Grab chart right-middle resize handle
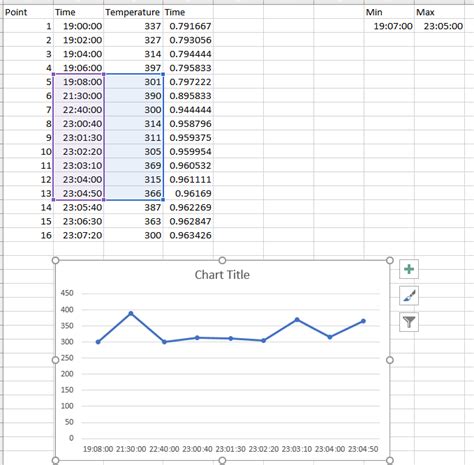The image size is (474, 465). [390, 360]
